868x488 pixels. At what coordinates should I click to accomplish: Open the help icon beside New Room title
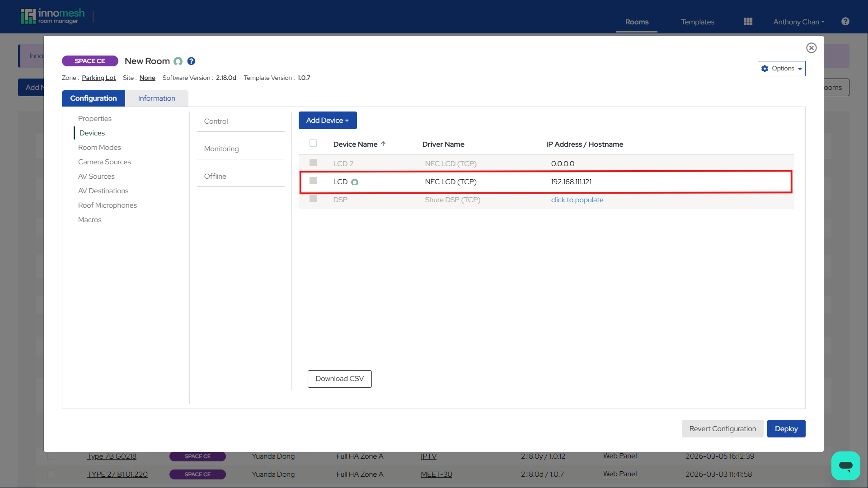191,61
